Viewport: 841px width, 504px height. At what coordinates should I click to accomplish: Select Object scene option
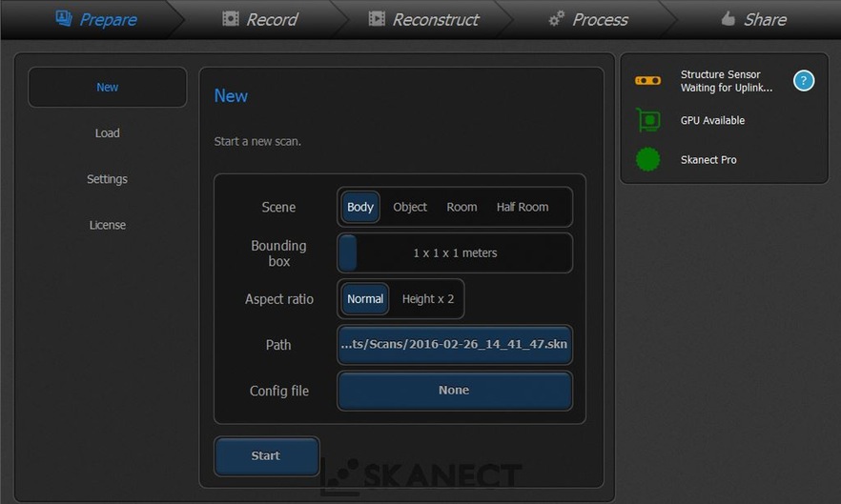tap(410, 207)
